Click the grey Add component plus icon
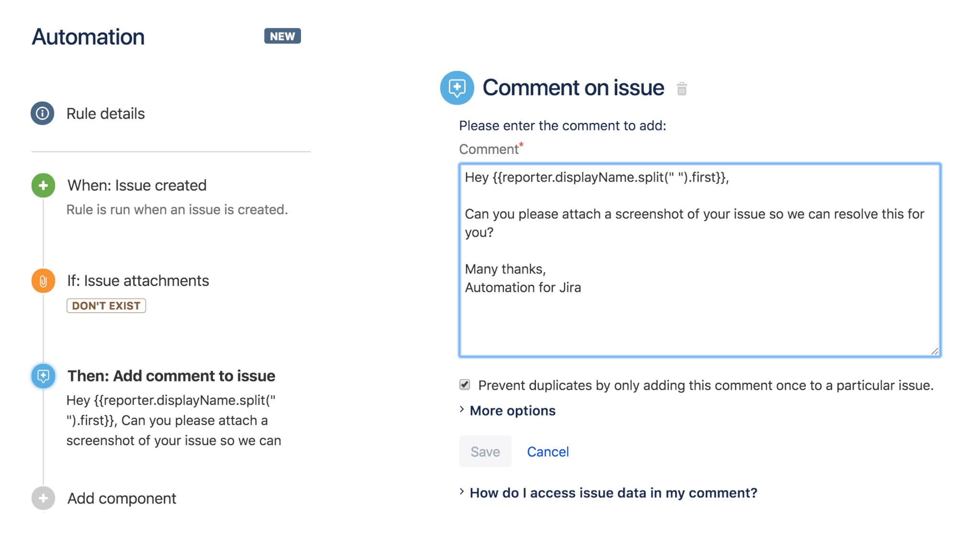 43,498
